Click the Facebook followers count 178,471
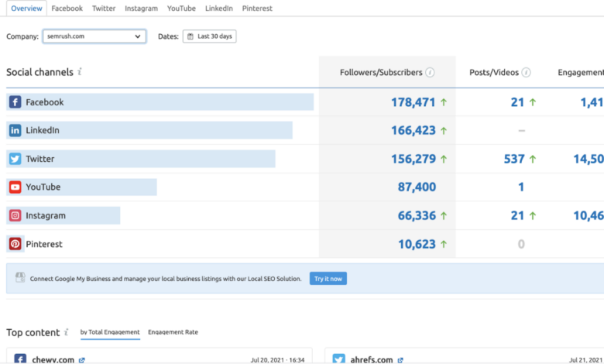This screenshot has height=364, width=604. coord(413,102)
